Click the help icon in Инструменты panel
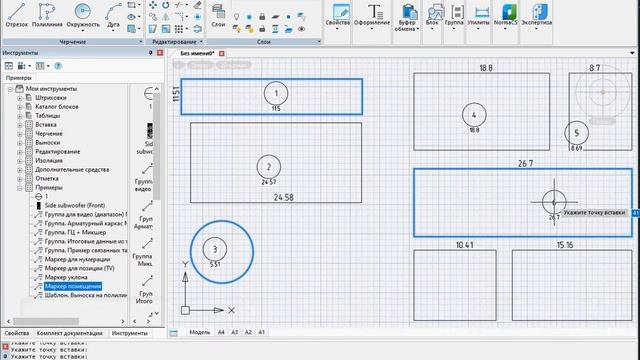The height and width of the screenshot is (360, 640). coord(58,66)
